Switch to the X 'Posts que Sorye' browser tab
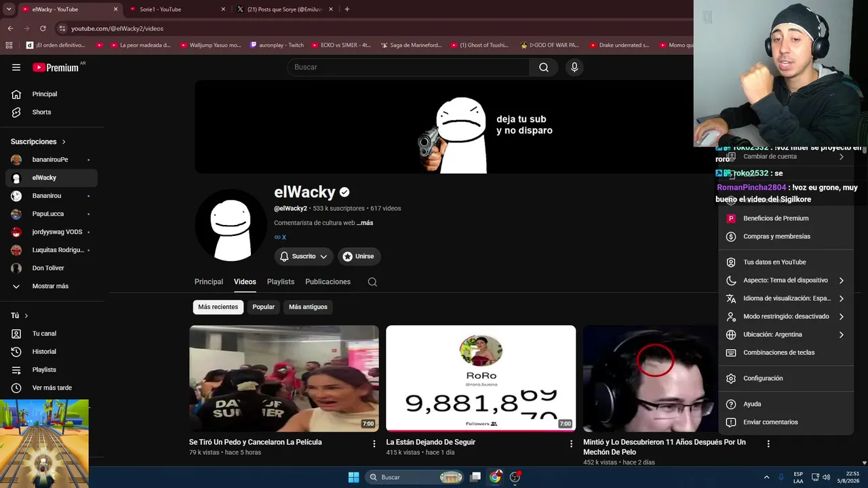Viewport: 868px width, 488px height. click(285, 9)
